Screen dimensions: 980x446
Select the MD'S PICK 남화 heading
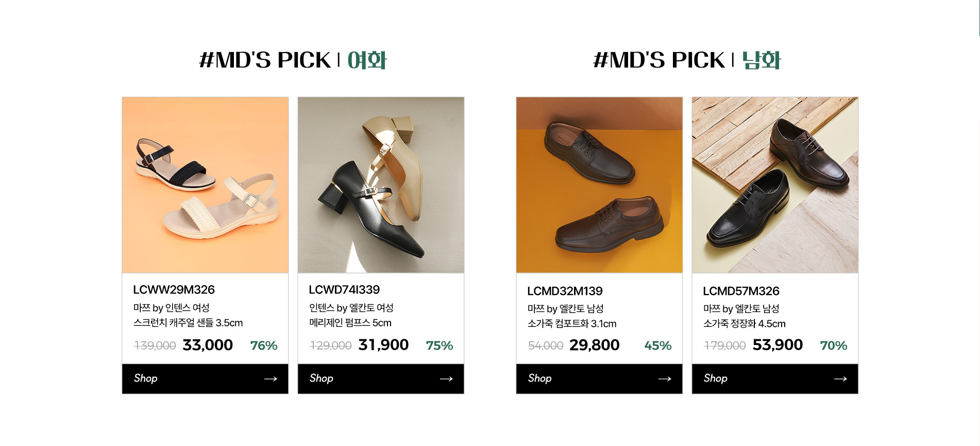pos(687,60)
